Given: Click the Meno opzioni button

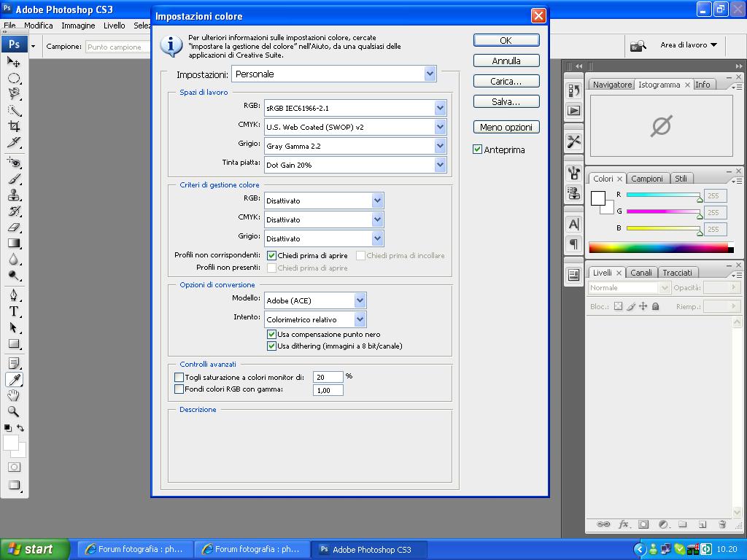Looking at the screenshot, I should tap(506, 127).
